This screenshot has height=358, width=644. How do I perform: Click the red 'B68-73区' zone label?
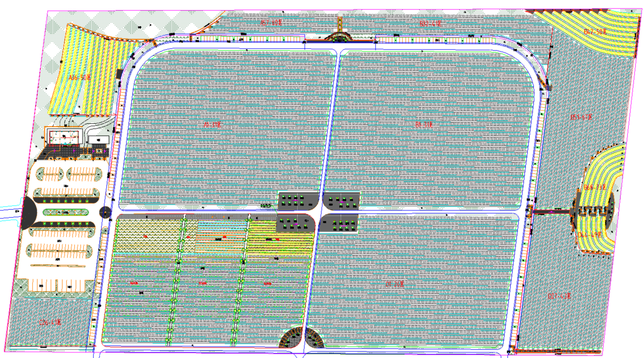[x=594, y=188]
